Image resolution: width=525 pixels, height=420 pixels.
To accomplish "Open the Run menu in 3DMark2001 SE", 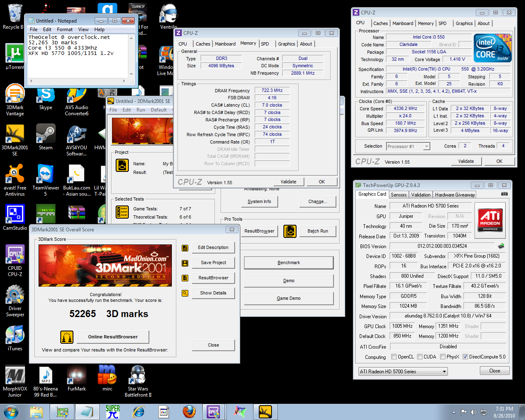I will coord(141,110).
